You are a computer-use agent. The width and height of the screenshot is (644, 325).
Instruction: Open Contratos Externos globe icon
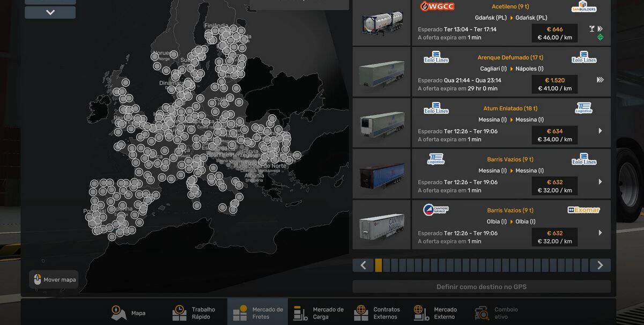click(x=361, y=313)
